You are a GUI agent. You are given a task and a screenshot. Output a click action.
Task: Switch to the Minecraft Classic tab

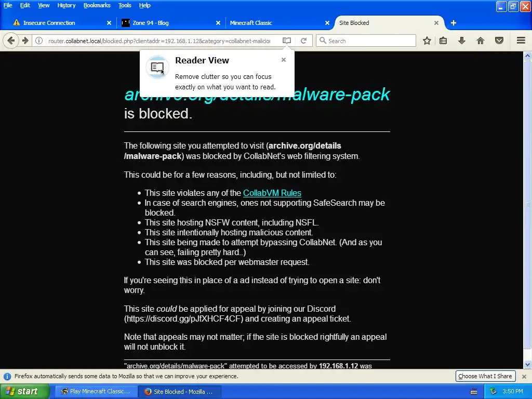click(x=280, y=23)
